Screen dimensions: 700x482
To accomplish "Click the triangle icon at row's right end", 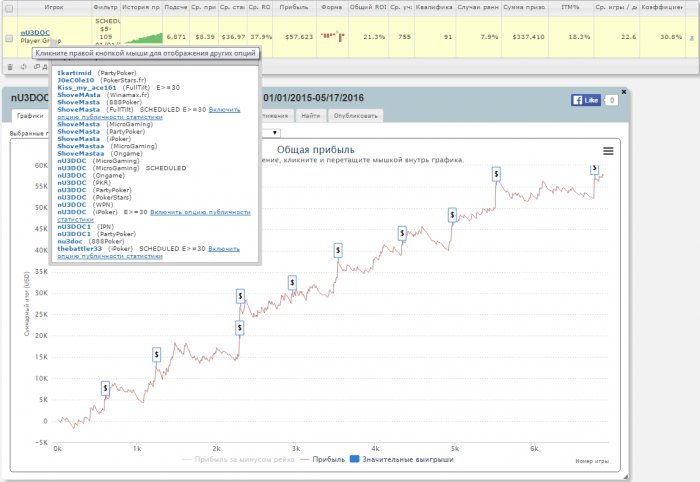I will [x=689, y=37].
